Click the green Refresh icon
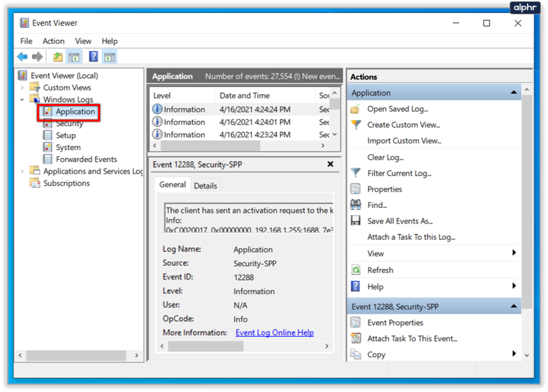548x392 pixels. click(x=356, y=270)
